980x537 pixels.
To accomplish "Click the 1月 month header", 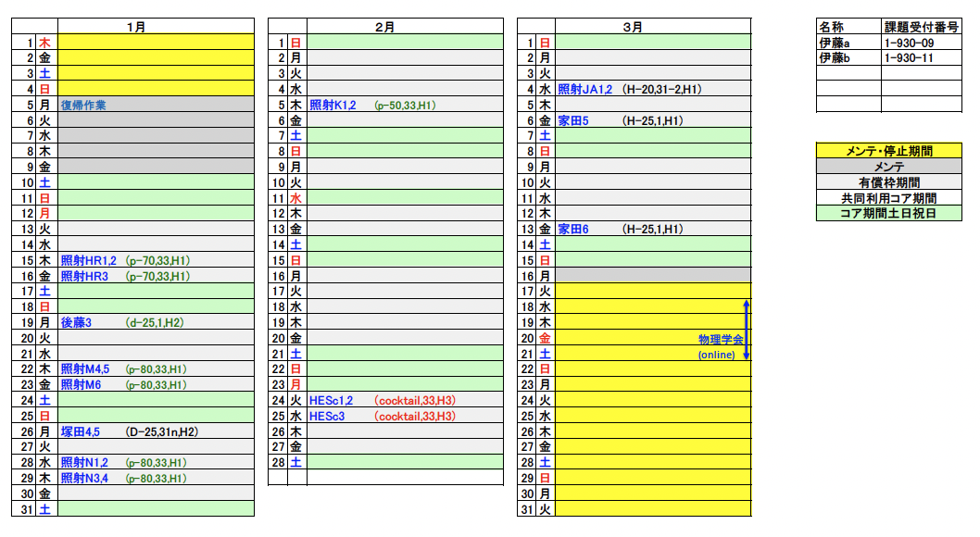I will point(136,27).
